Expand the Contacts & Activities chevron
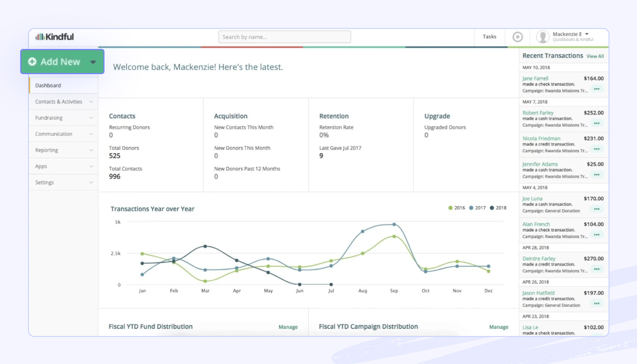 (x=91, y=102)
